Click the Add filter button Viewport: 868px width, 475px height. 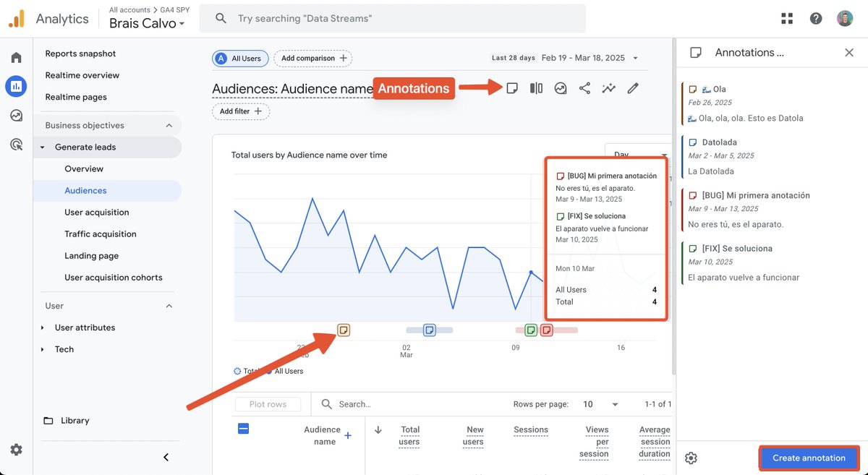[241, 111]
